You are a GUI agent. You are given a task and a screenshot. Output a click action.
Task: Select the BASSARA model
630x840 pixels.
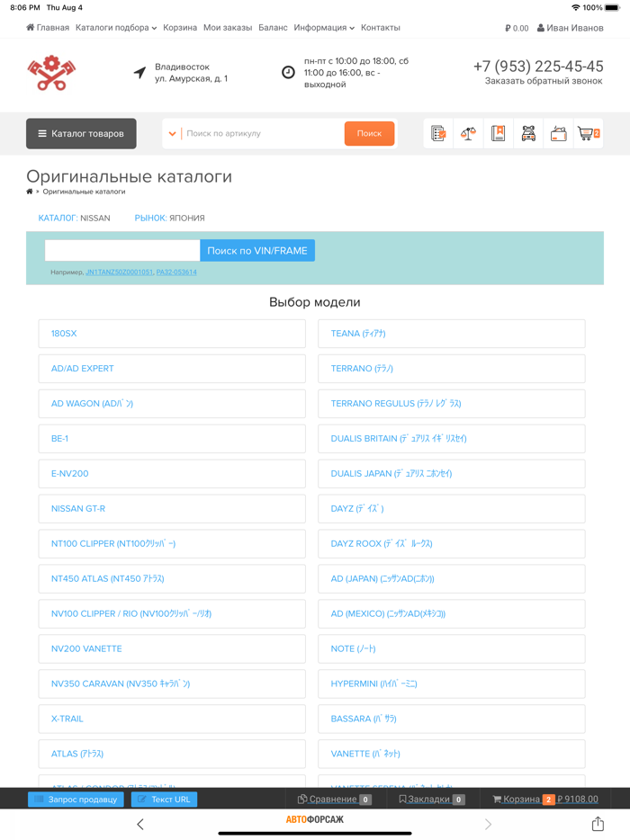click(x=452, y=719)
